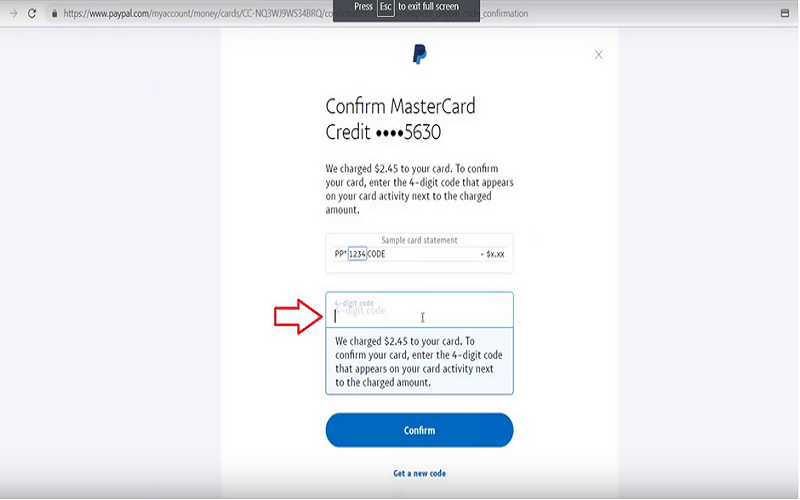Image resolution: width=800 pixels, height=500 pixels.
Task: Click the tooltip text below code field
Action: pyautogui.click(x=419, y=362)
